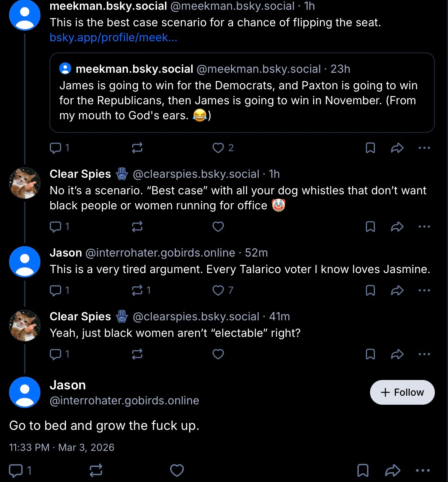
Task: Open more options on Clear Spies' dog whistles reply
Action: pos(424,227)
